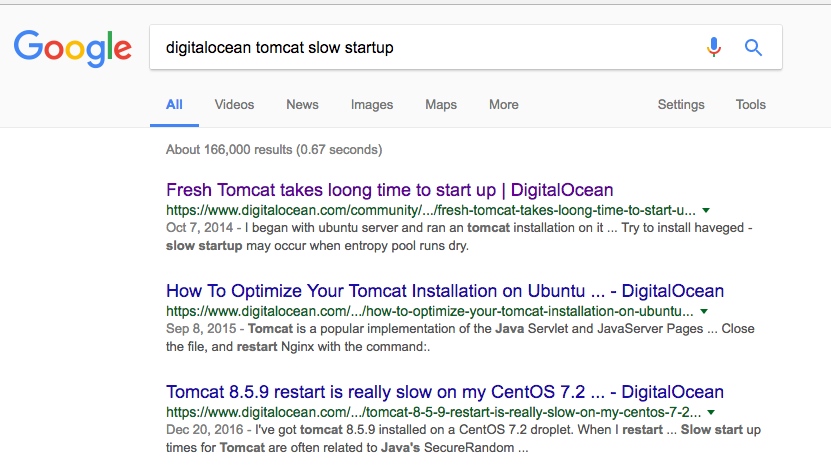
Task: Click the voice search microphone icon
Action: point(714,47)
